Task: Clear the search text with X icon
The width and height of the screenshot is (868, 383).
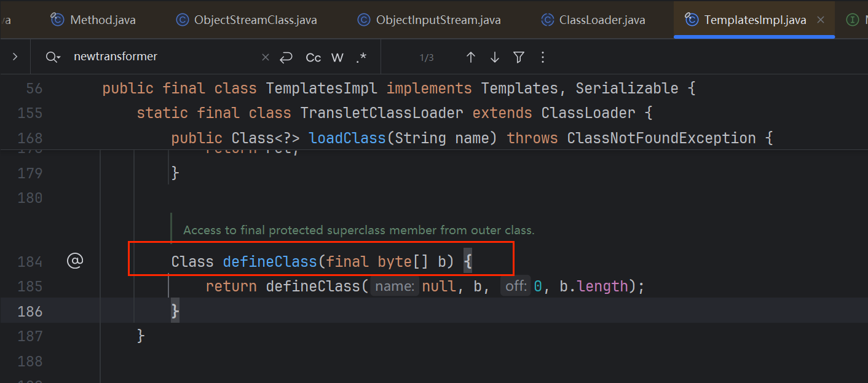Action: [266, 57]
